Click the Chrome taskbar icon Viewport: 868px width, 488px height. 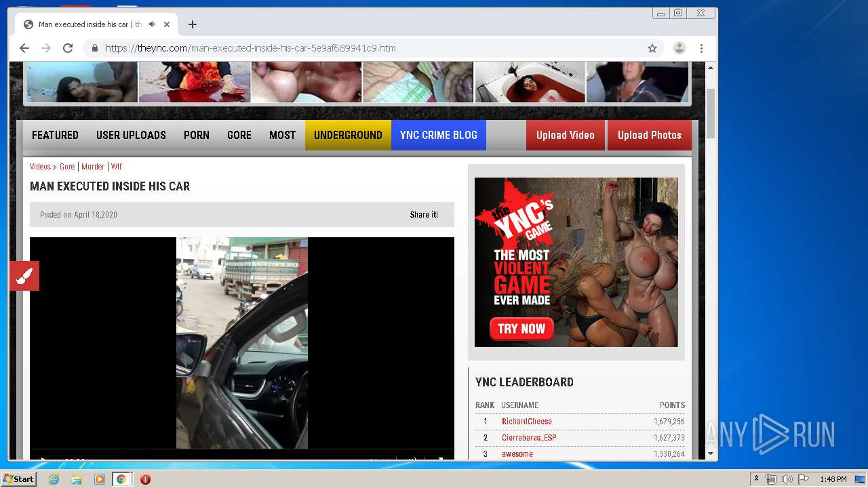(x=121, y=479)
